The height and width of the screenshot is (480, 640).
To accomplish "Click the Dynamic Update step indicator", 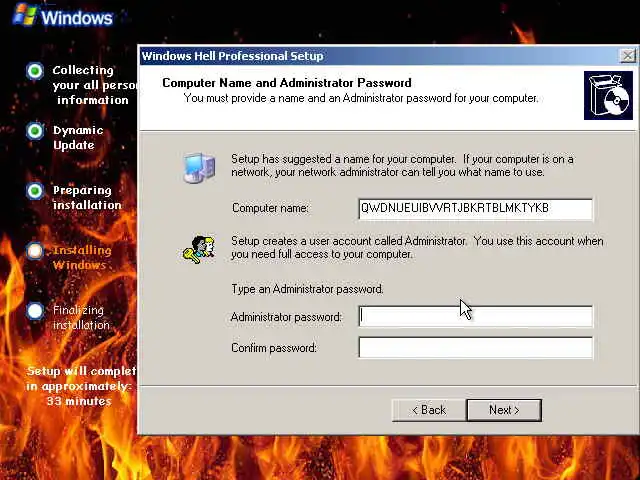I will 35,131.
